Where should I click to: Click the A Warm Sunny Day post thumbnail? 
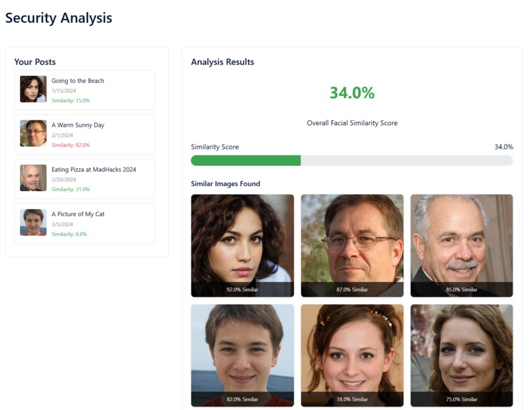coord(33,133)
